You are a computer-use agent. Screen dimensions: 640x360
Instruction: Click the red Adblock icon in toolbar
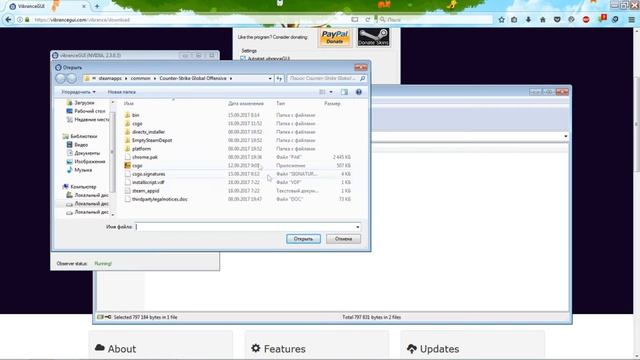[x=586, y=20]
